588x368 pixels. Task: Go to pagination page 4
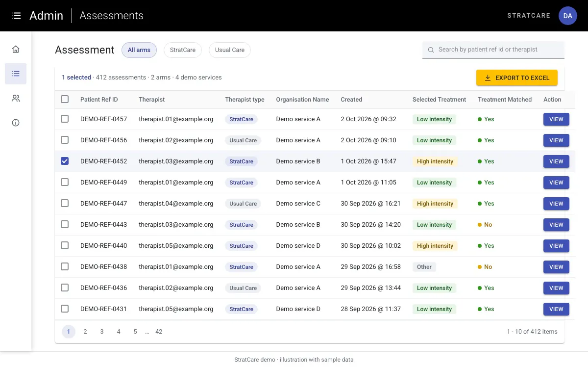119,332
